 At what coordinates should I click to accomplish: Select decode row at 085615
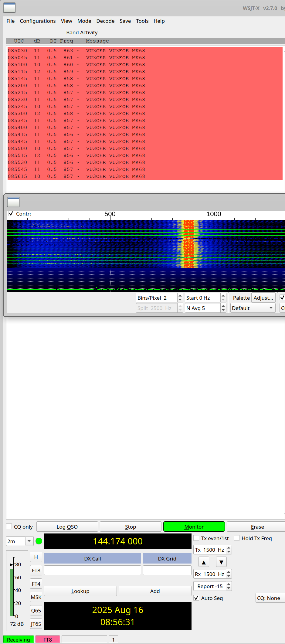145,176
